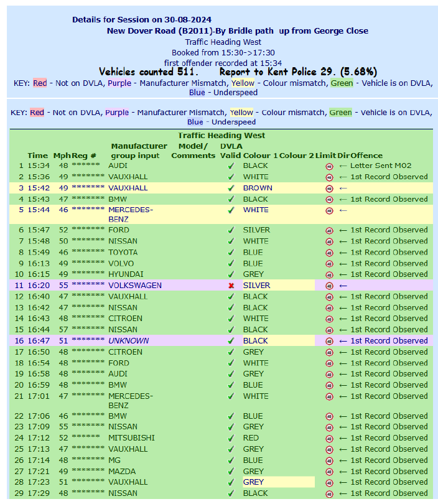Viewport: 438px width, 504px height.
Task: Click the limit icon in the MITSUBISHI row
Action: tap(329, 439)
